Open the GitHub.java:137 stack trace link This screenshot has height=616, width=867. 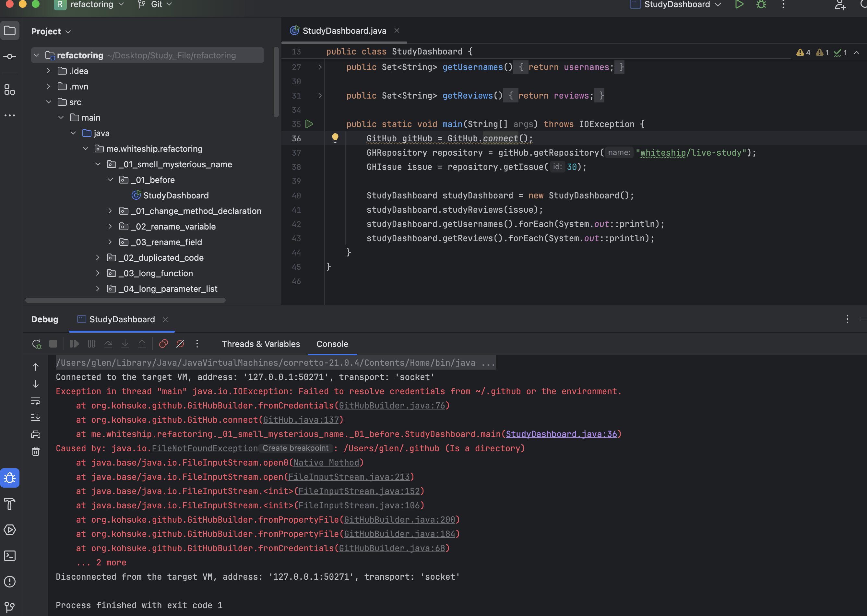point(301,420)
